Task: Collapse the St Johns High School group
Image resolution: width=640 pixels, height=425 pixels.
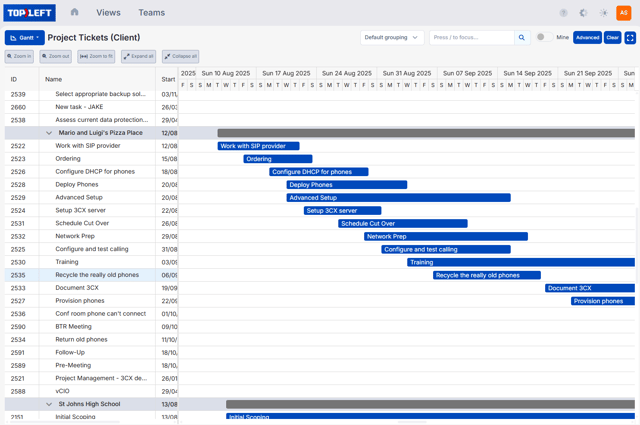Action: coord(49,404)
